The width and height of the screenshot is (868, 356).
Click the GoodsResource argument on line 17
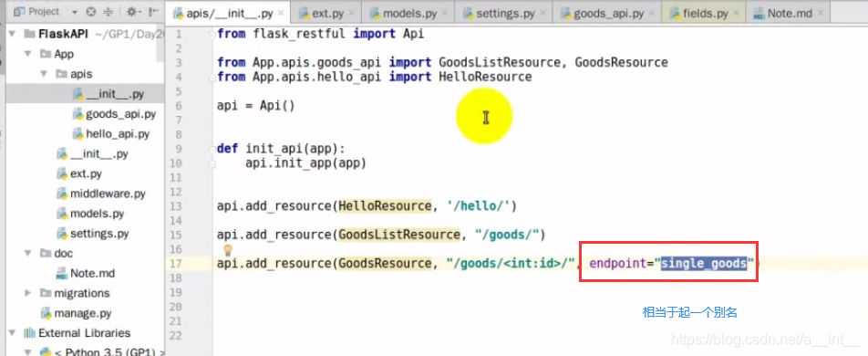coord(385,264)
